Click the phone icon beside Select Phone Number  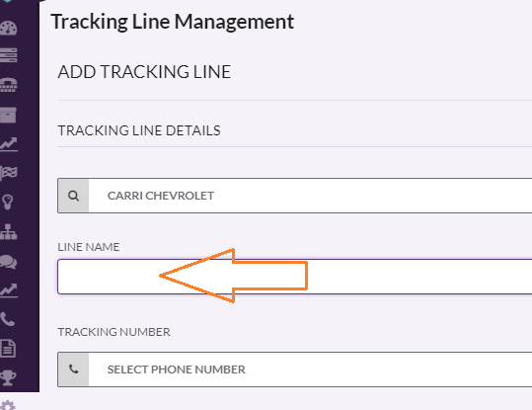click(73, 369)
